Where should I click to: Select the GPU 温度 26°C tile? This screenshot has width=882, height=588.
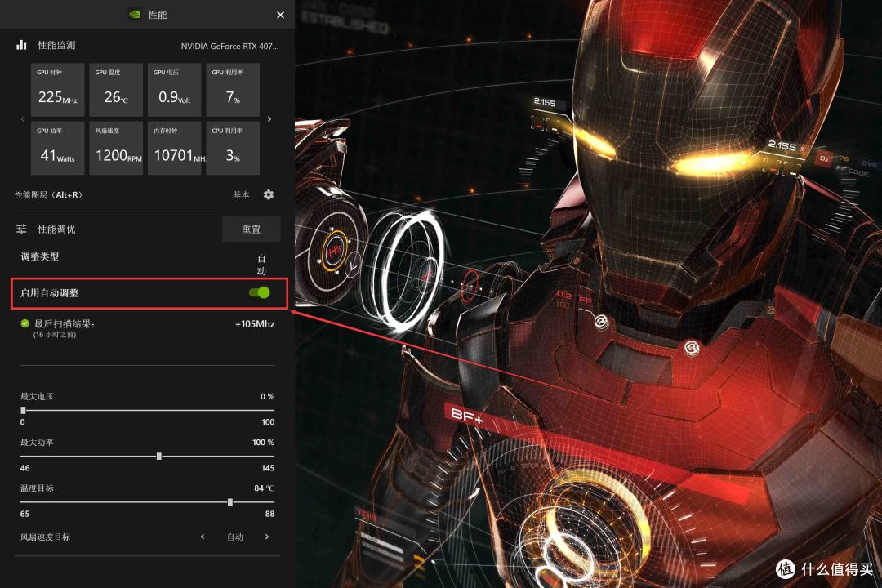(x=116, y=90)
